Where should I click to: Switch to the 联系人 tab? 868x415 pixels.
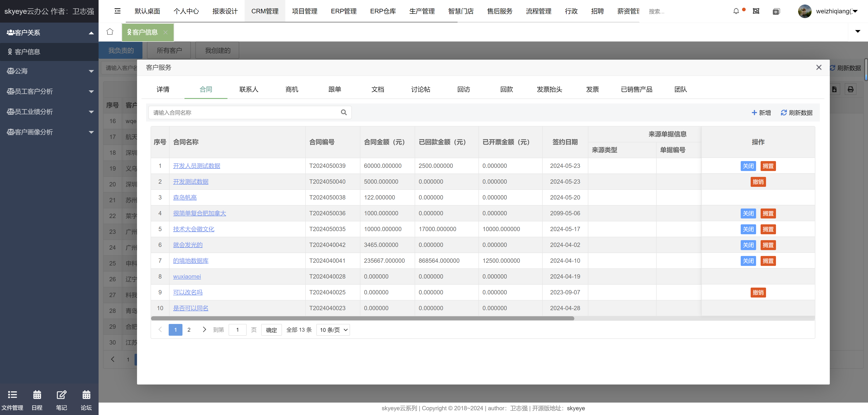click(249, 89)
